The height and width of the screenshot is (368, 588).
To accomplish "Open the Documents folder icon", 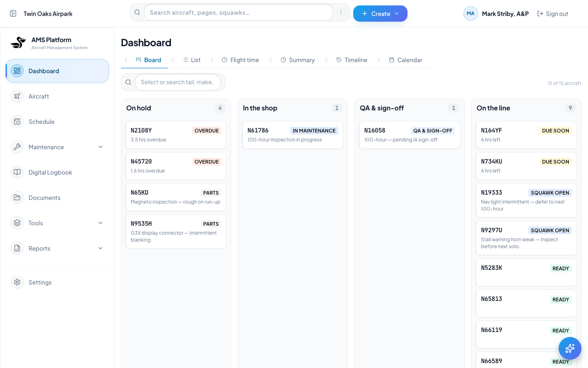I will (17, 198).
